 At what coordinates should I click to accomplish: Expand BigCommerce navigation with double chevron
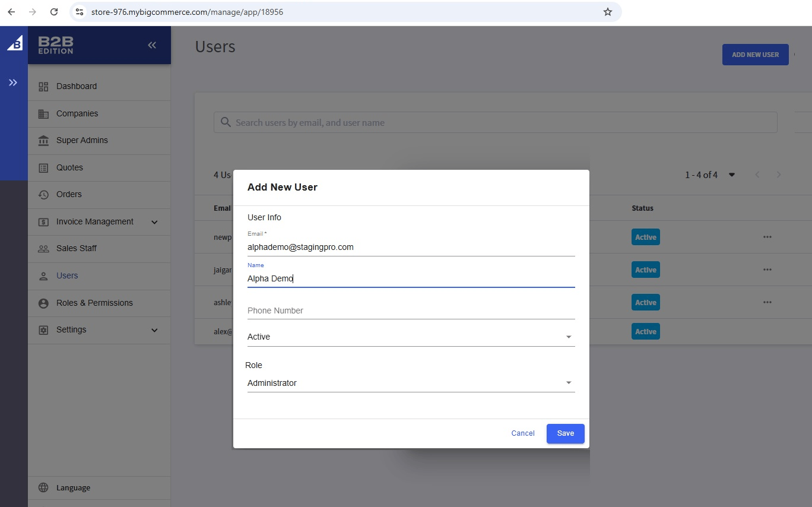[x=13, y=83]
